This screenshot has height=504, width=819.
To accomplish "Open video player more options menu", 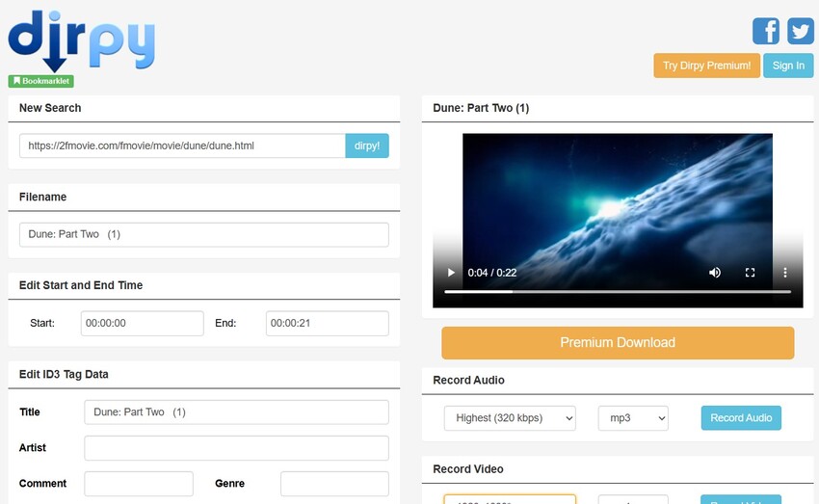I will [784, 273].
